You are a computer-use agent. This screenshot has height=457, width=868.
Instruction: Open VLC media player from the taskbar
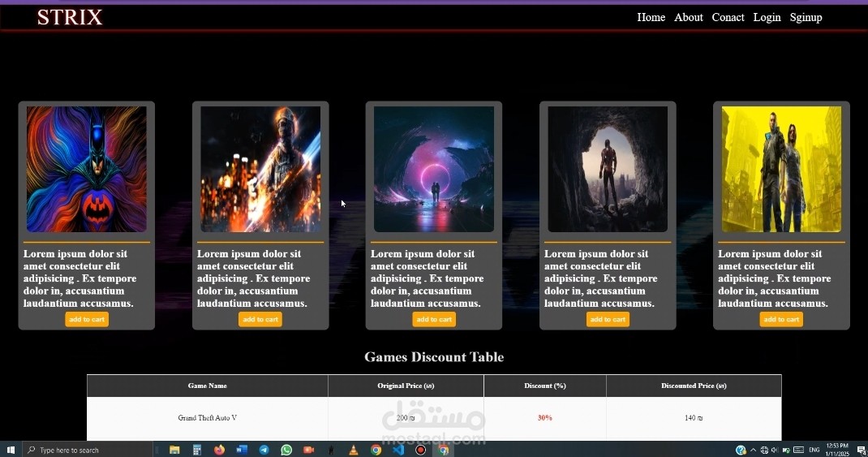tap(353, 450)
